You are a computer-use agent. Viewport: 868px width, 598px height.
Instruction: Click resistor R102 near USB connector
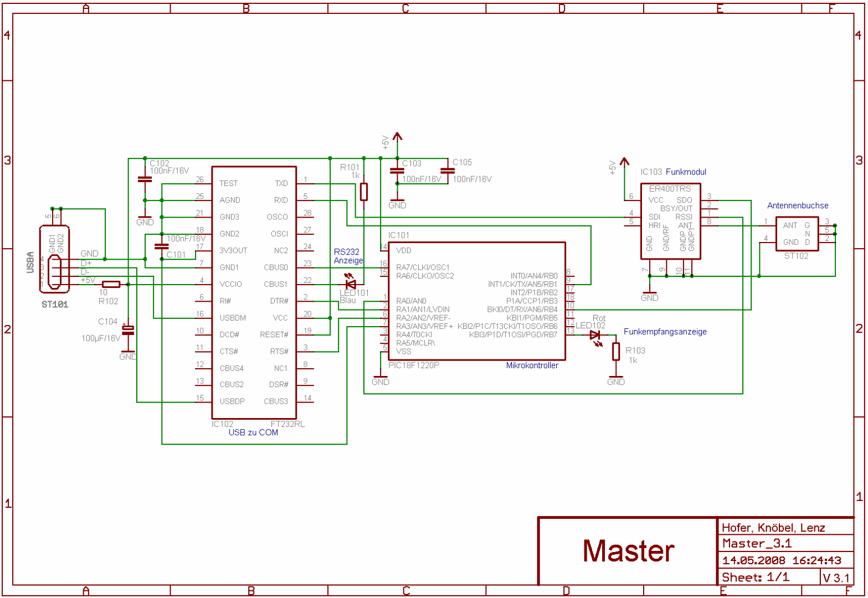click(111, 284)
